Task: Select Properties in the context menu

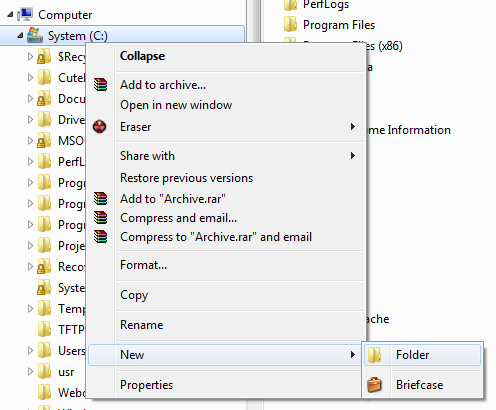Action: click(x=146, y=385)
